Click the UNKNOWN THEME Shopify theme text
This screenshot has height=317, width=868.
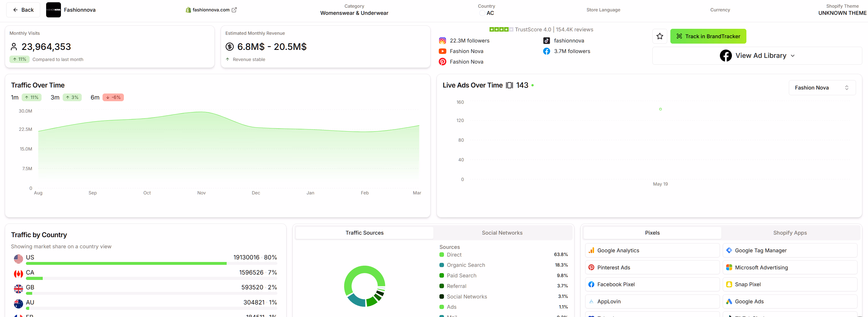842,13
